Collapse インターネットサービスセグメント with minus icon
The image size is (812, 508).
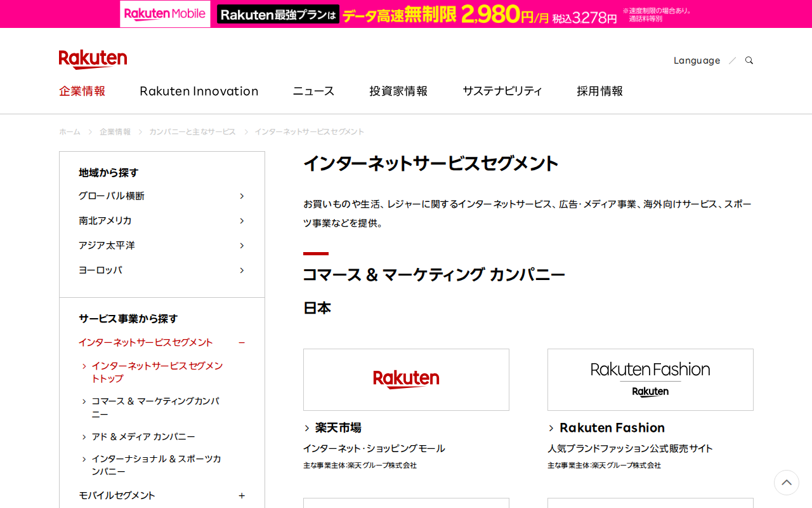242,343
